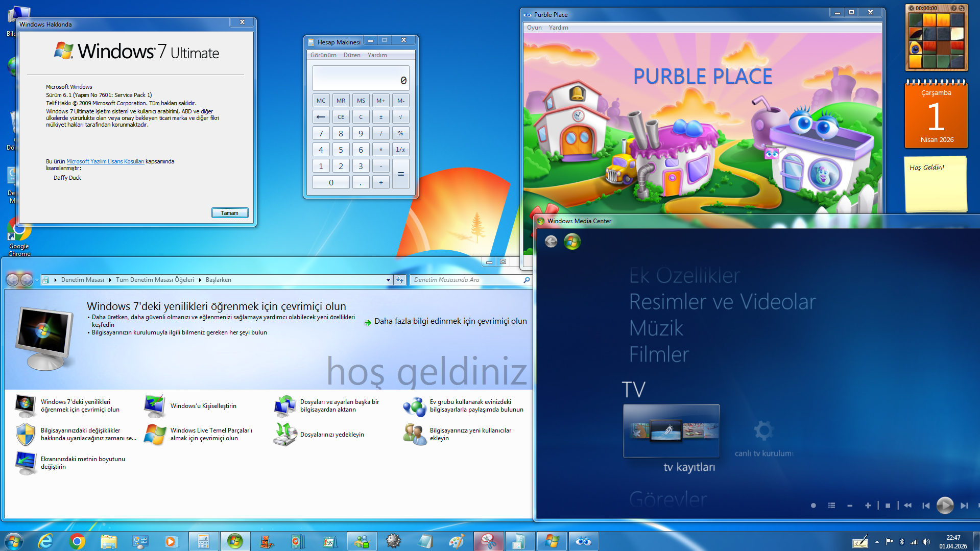Show hidden tray icons arrow
Screen dimensions: 980x551
tap(877, 542)
